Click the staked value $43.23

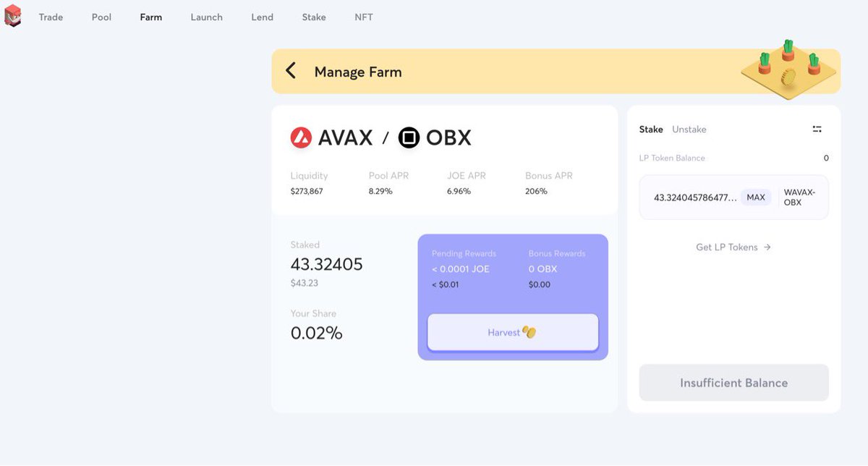tap(304, 284)
